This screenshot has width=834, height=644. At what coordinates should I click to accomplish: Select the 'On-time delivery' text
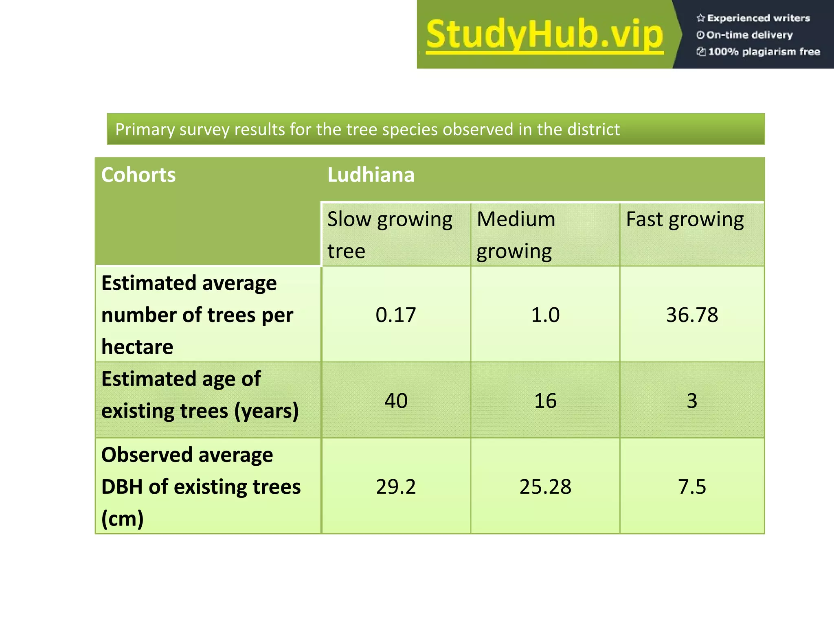pyautogui.click(x=750, y=35)
